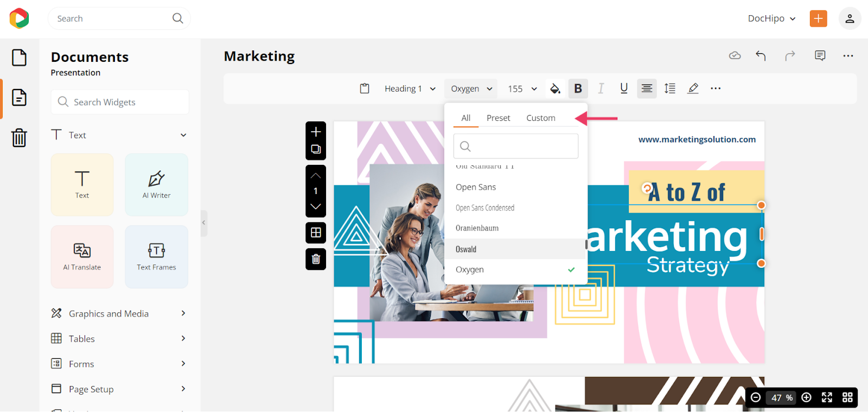Screen dimensions: 868x412
Task: Click the undo arrow icon
Action: click(761, 56)
